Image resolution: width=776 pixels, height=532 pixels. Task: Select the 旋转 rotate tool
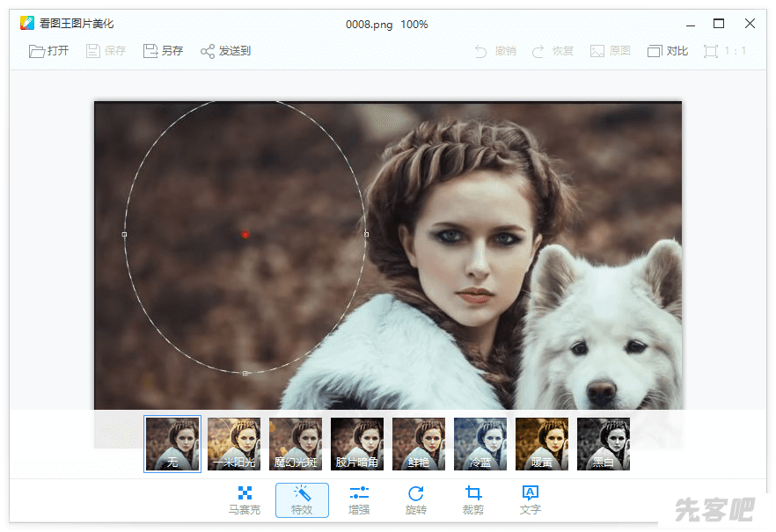[416, 499]
